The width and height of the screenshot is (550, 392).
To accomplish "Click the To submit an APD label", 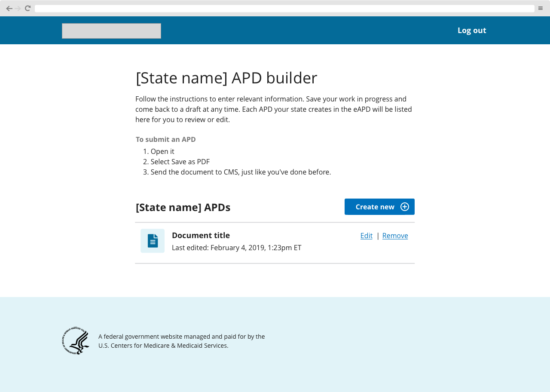I will point(165,139).
